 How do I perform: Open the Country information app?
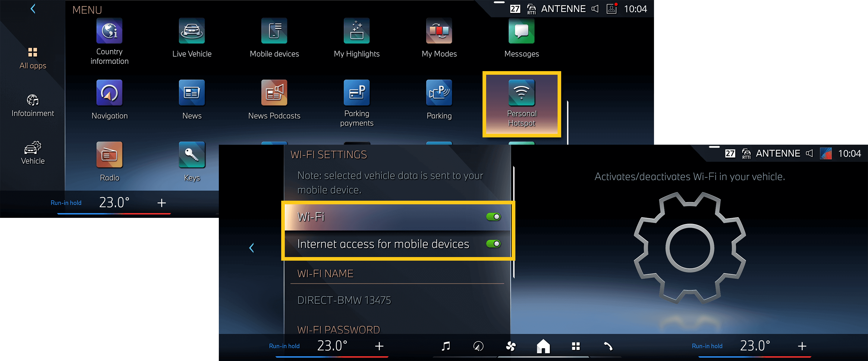tap(109, 41)
